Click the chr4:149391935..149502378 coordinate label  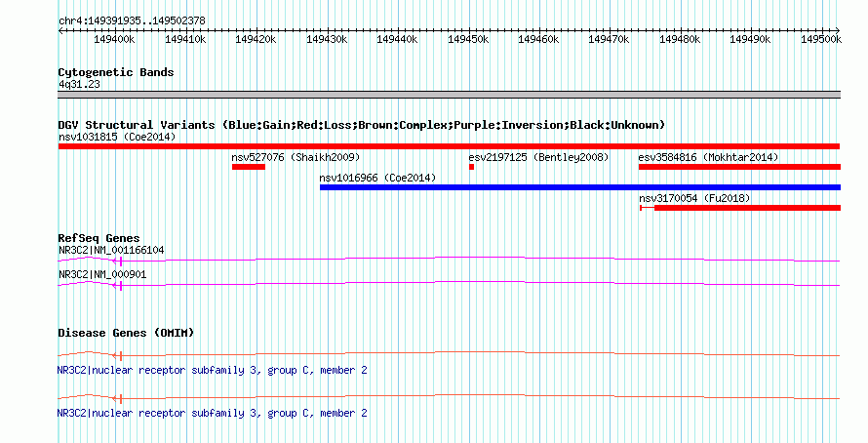click(132, 21)
